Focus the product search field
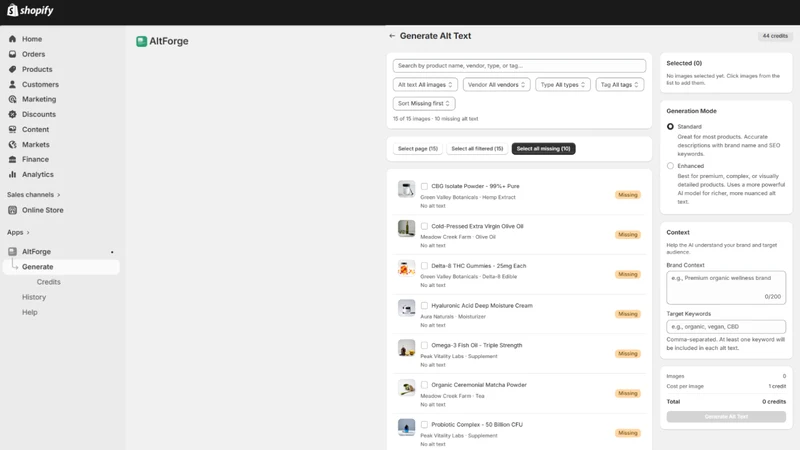800x450 pixels. click(x=519, y=66)
